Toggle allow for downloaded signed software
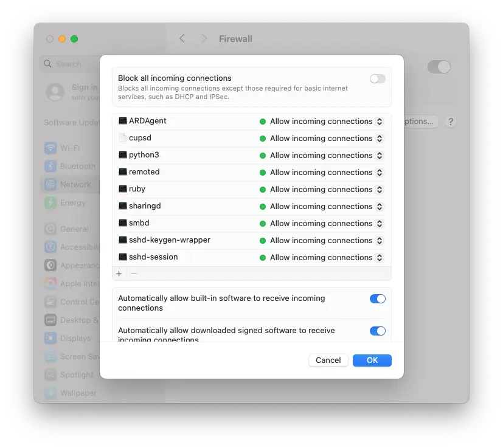Image resolution: width=503 pixels, height=448 pixels. [x=378, y=331]
